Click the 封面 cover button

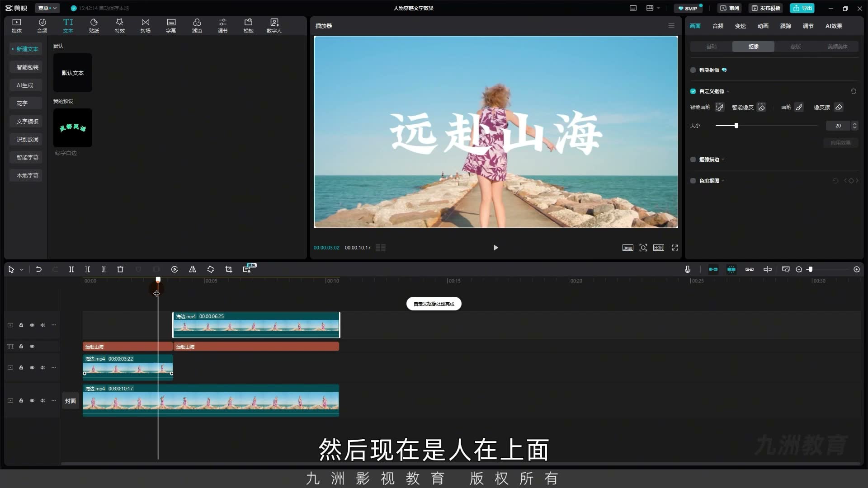coord(71,401)
